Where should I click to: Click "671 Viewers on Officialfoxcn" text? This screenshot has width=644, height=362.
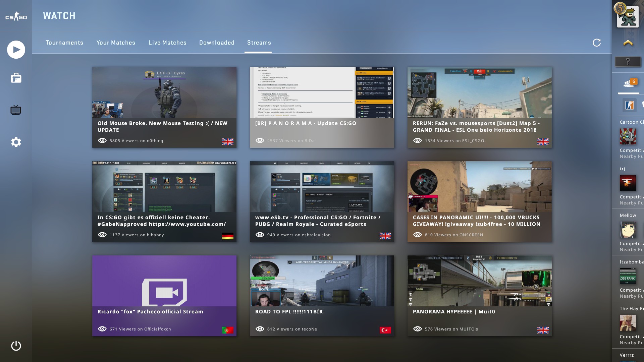[140, 329]
